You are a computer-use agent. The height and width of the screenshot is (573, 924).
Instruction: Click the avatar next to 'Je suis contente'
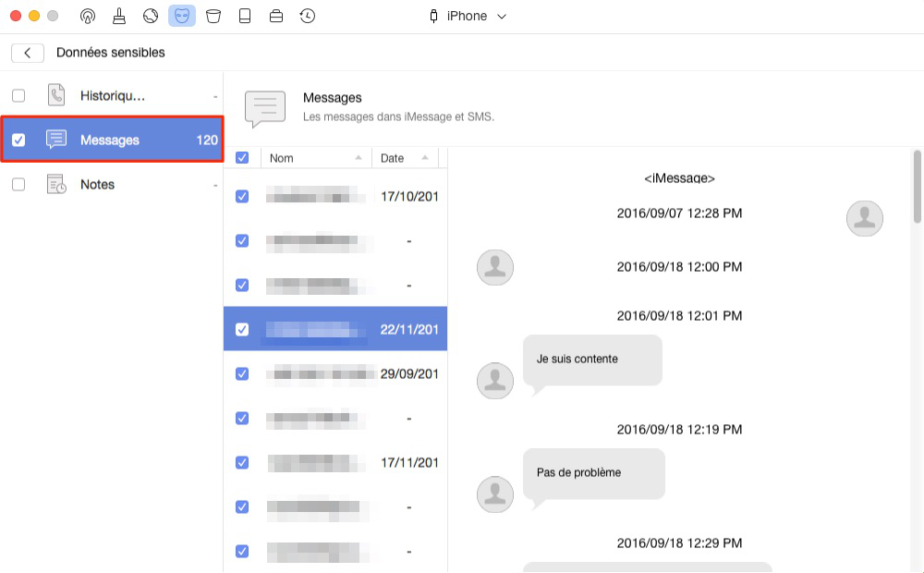495,380
